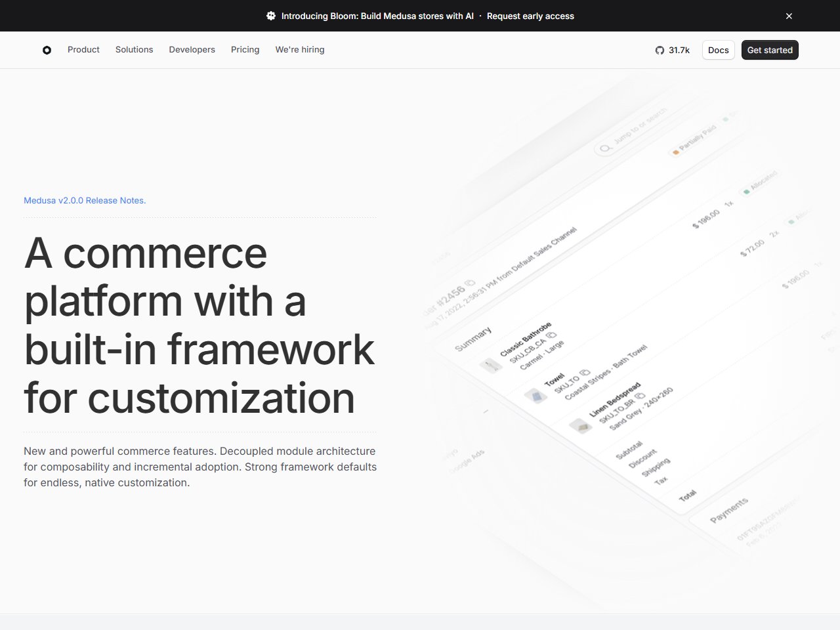Click the 31.7k GitHub star count
Image resolution: width=840 pixels, height=630 pixels.
679,50
